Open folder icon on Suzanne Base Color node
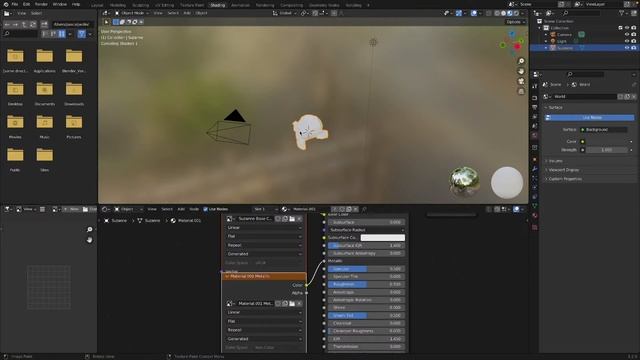The height and width of the screenshot is (360, 640). click(x=292, y=219)
